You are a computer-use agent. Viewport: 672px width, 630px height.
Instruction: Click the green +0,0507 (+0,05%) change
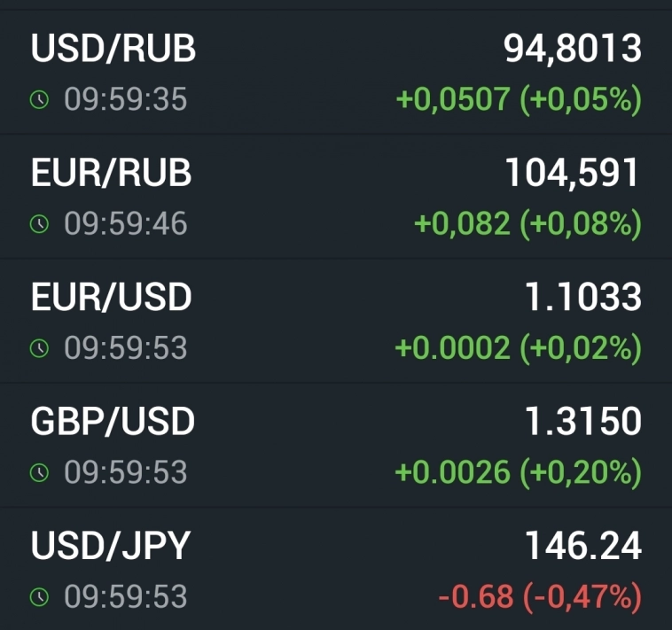coord(519,100)
